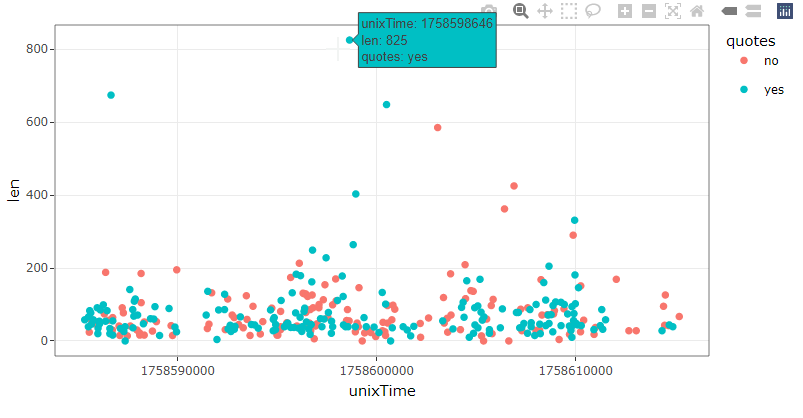Click the y-axis tick label 200
The width and height of the screenshot is (803, 418).
point(37,268)
